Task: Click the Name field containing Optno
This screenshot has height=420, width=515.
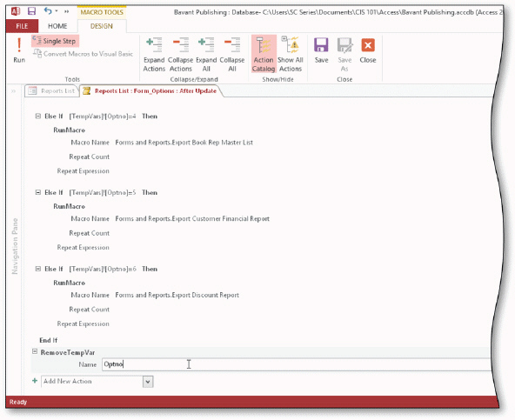Action: coord(297,364)
